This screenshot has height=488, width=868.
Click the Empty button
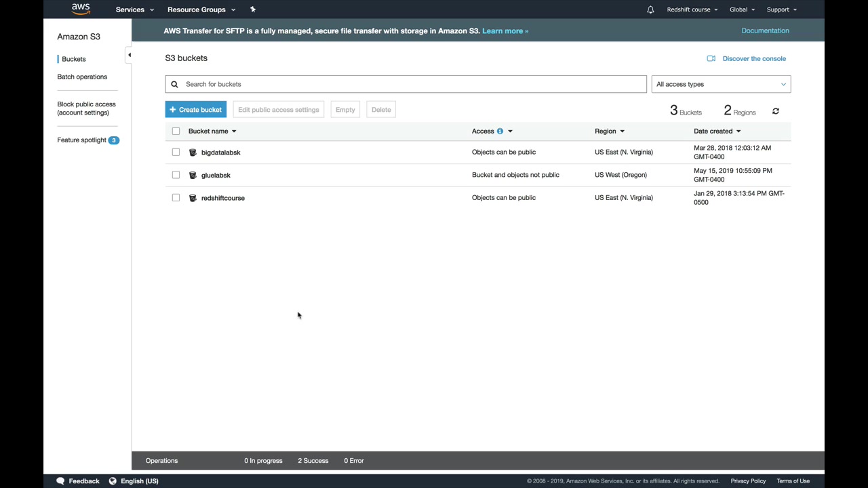(x=345, y=110)
